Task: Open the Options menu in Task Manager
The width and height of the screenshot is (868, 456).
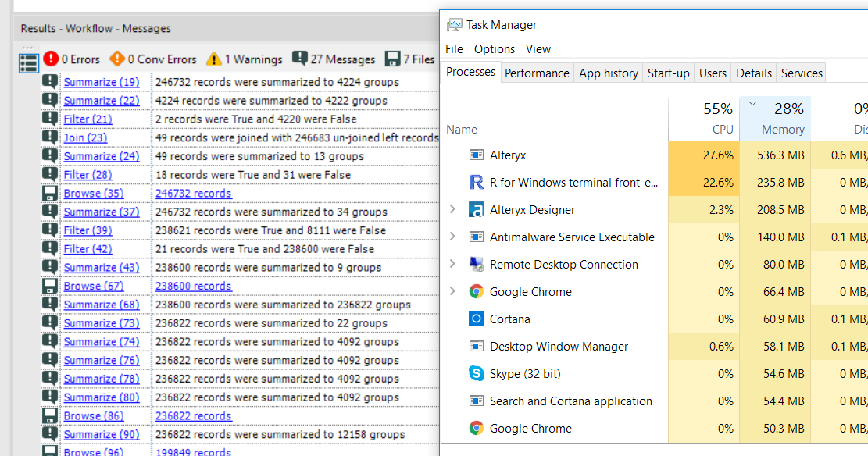Action: (x=495, y=48)
